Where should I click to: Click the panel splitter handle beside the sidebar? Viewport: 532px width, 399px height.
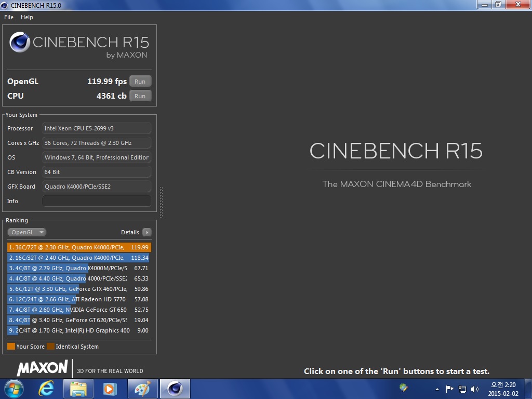[x=161, y=202]
